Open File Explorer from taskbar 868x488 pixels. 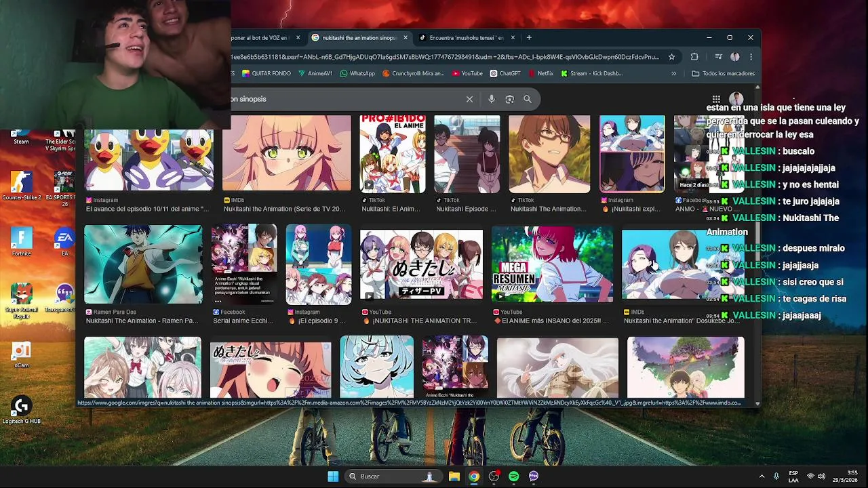click(x=454, y=476)
